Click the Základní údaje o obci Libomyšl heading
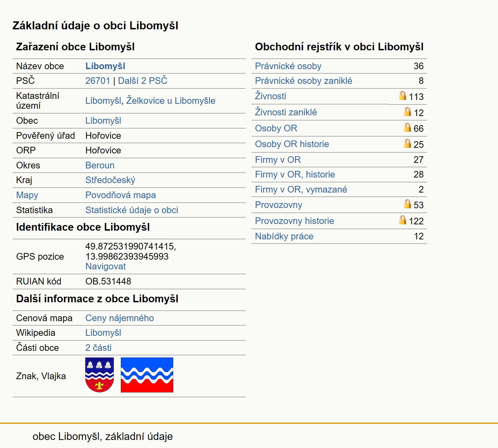This screenshot has height=448, width=498. (95, 26)
